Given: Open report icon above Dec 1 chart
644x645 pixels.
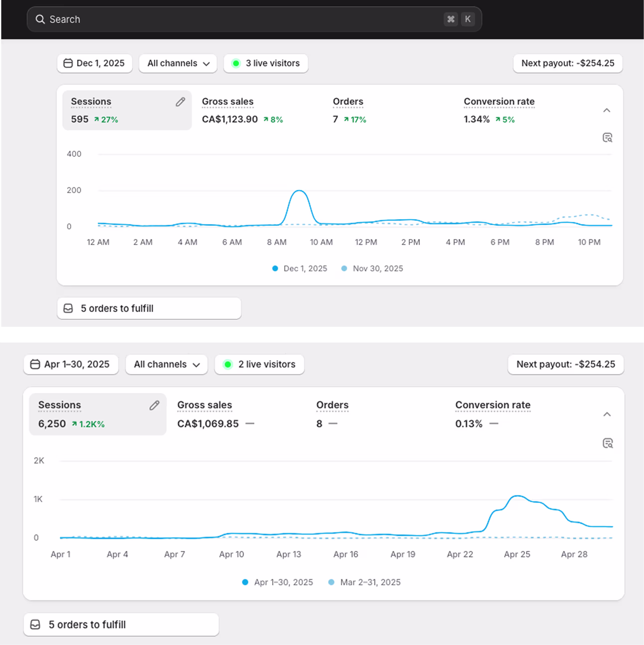Looking at the screenshot, I should pyautogui.click(x=607, y=138).
